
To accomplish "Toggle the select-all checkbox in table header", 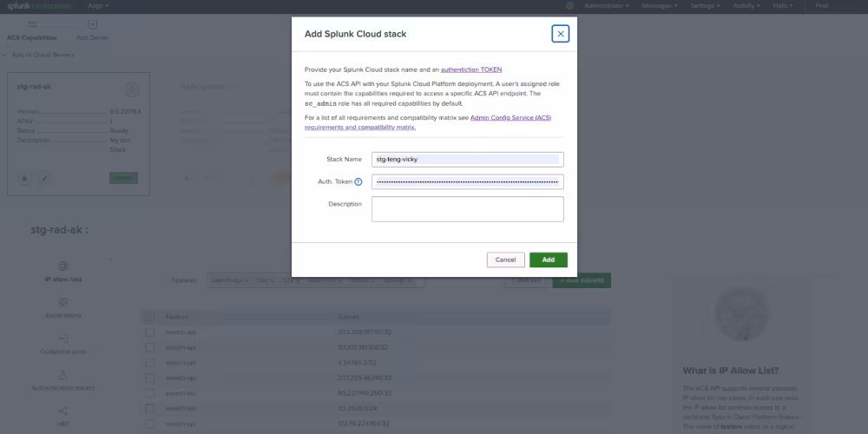I will pyautogui.click(x=150, y=317).
